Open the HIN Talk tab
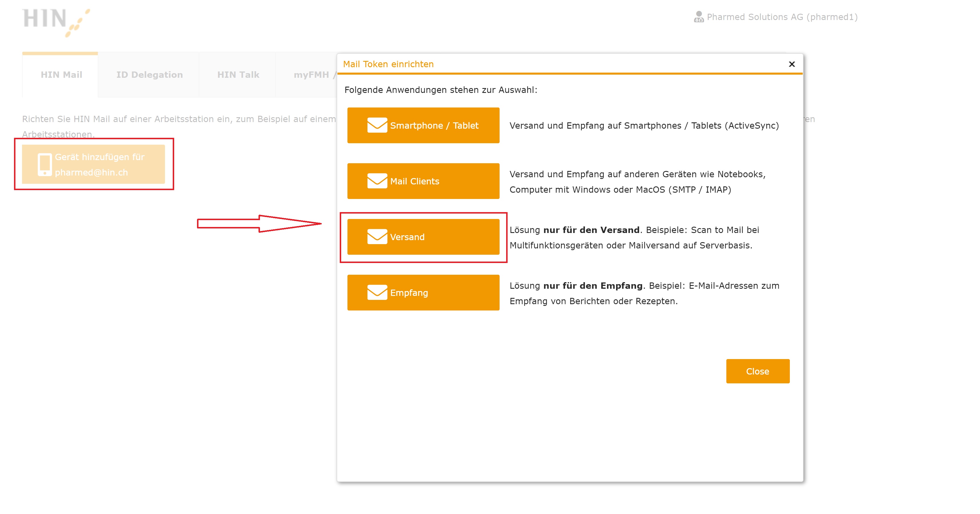 (238, 75)
